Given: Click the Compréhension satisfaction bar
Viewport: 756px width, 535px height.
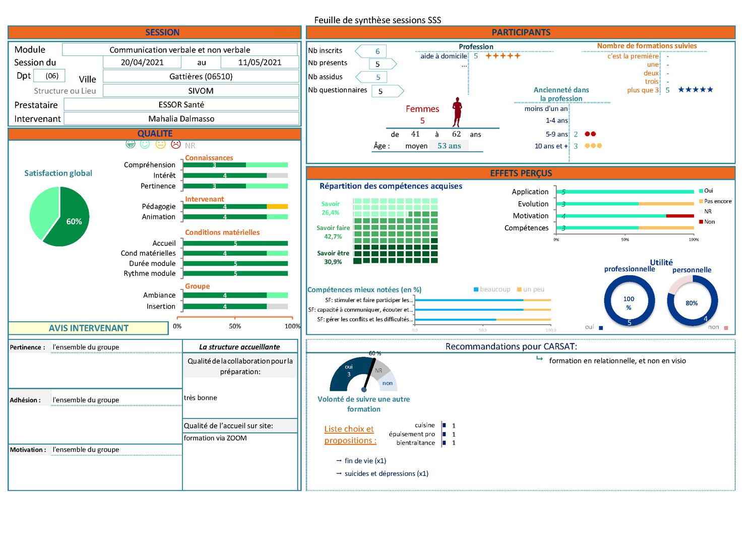Looking at the screenshot, I should click(x=235, y=165).
